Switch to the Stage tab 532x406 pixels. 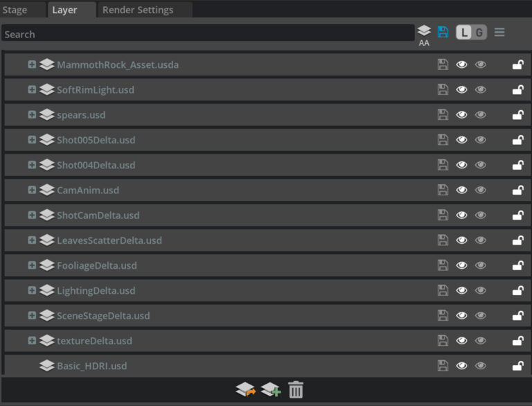pyautogui.click(x=15, y=10)
